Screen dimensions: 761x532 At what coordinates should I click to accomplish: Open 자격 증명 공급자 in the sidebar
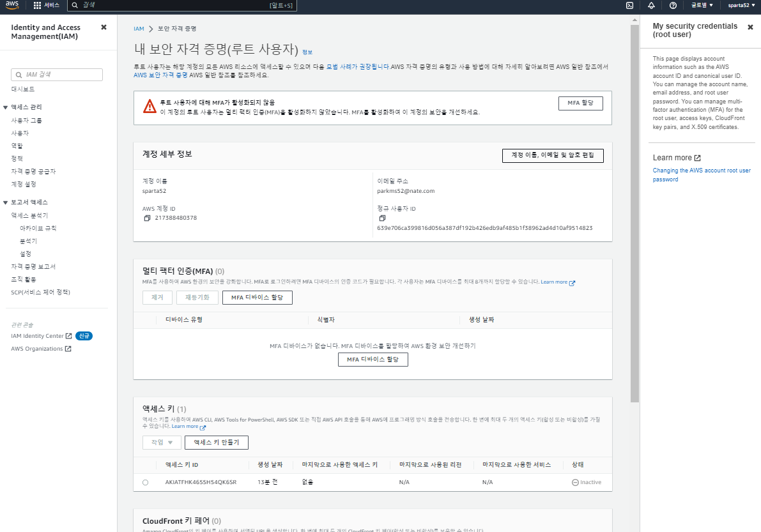pyautogui.click(x=33, y=172)
